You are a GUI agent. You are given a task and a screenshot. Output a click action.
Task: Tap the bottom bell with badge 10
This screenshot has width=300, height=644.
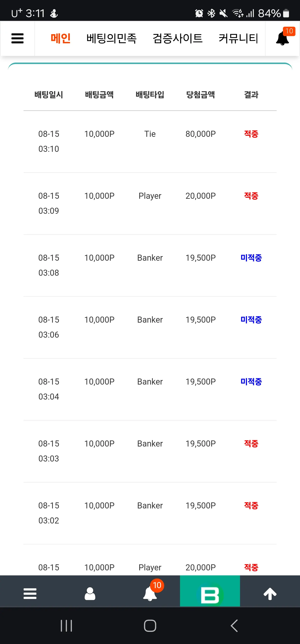pyautogui.click(x=150, y=593)
